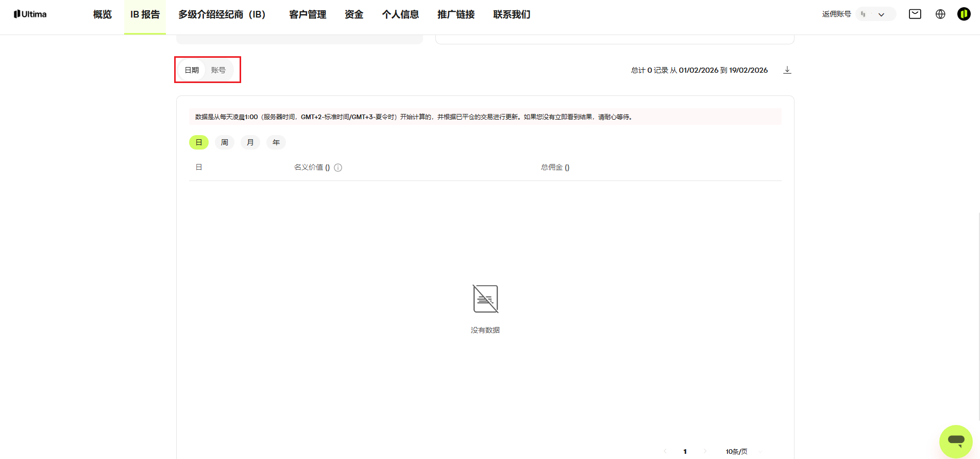Download the report with the arrow icon
980x459 pixels.
pos(787,70)
